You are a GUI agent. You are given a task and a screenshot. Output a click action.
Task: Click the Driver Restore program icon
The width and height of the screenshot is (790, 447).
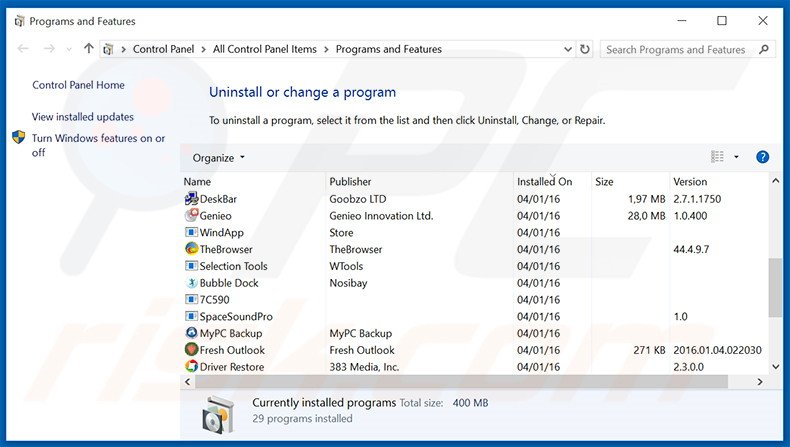191,366
